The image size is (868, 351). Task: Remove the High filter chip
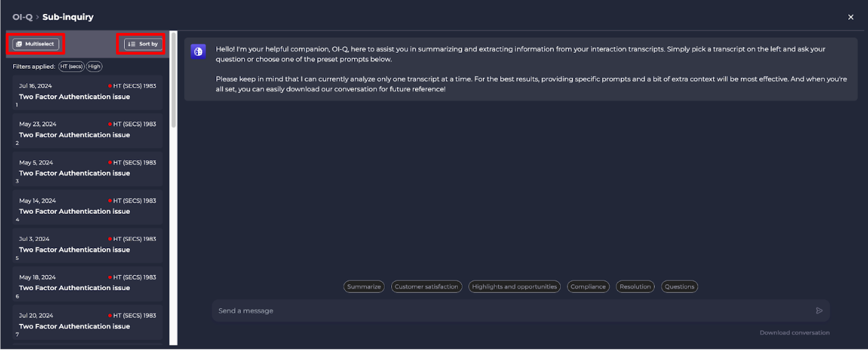[94, 67]
